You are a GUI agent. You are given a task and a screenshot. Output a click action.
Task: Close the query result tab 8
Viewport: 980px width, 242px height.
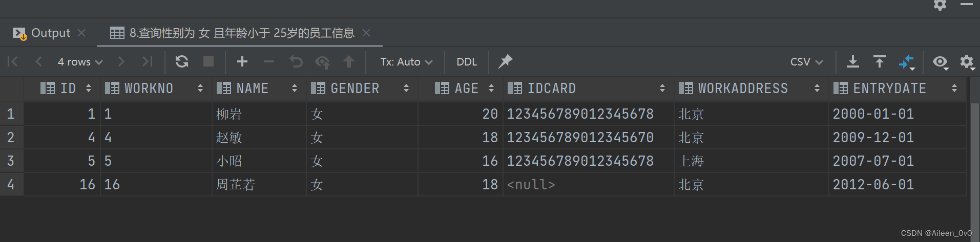(x=366, y=33)
